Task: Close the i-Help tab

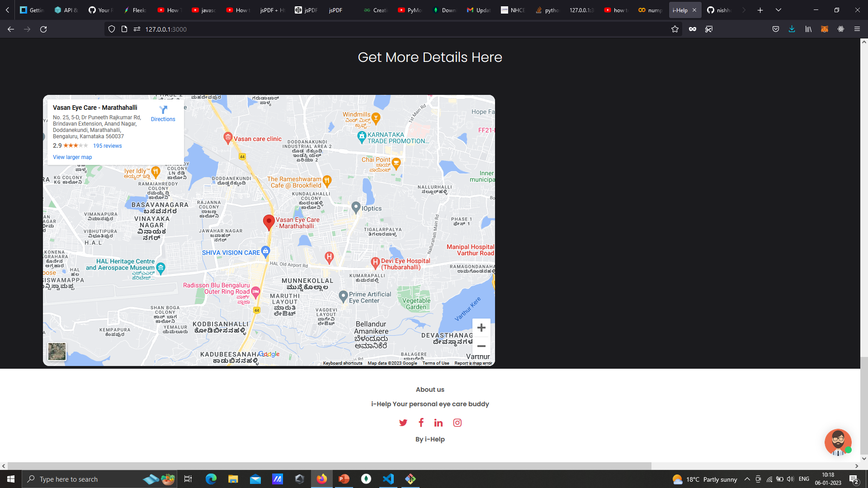Action: tap(694, 10)
